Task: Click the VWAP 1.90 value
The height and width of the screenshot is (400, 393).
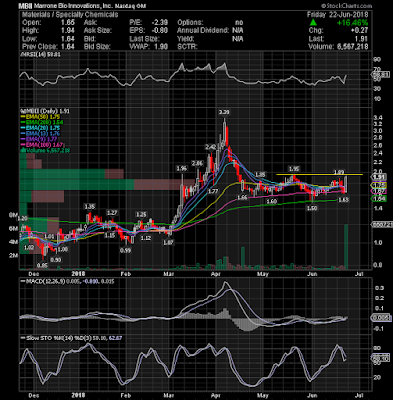Action: click(x=161, y=47)
